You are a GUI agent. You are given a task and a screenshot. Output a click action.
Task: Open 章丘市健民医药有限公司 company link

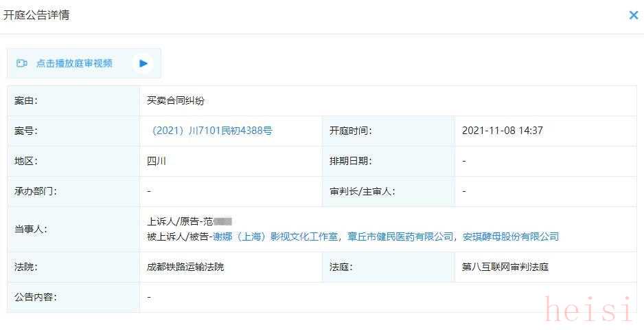pos(400,236)
